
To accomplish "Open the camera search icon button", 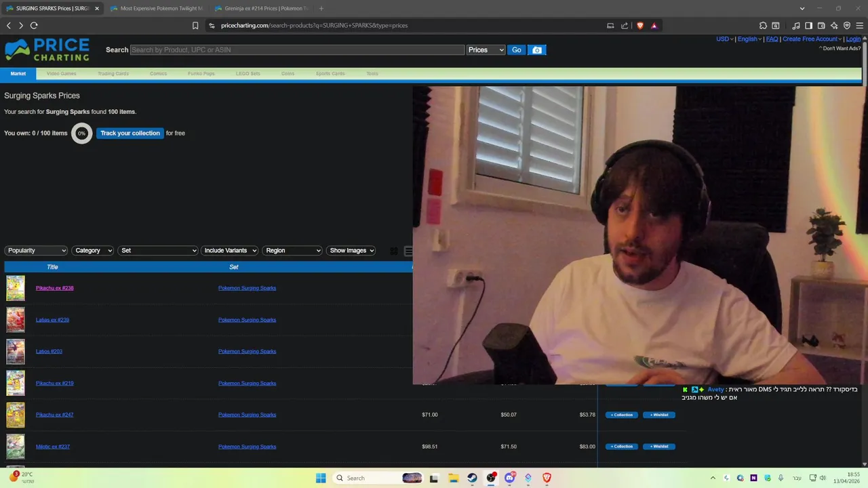I will pyautogui.click(x=537, y=50).
